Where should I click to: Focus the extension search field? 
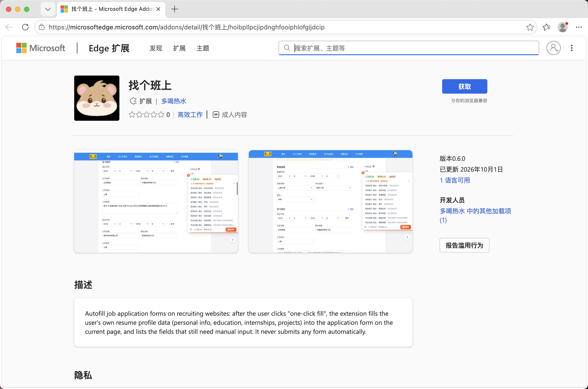point(409,48)
